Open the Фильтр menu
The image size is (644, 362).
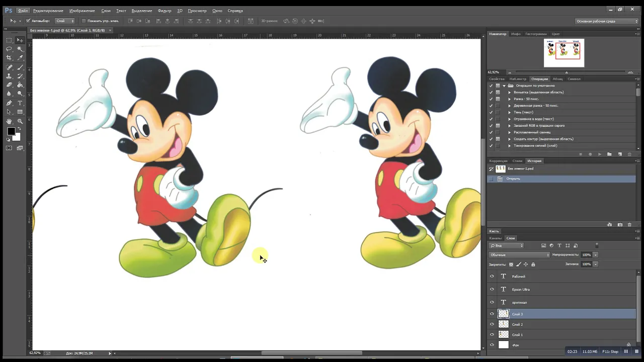(x=165, y=11)
